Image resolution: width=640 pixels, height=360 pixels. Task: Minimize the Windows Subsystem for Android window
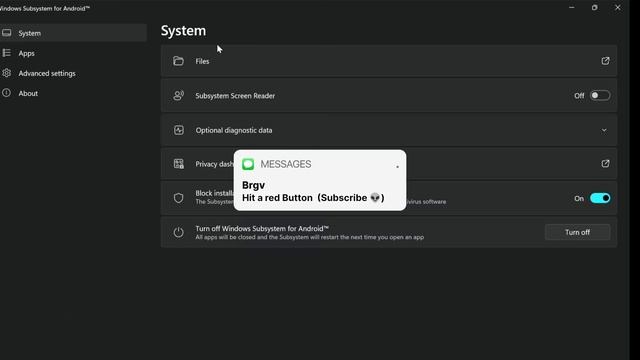tap(571, 7)
